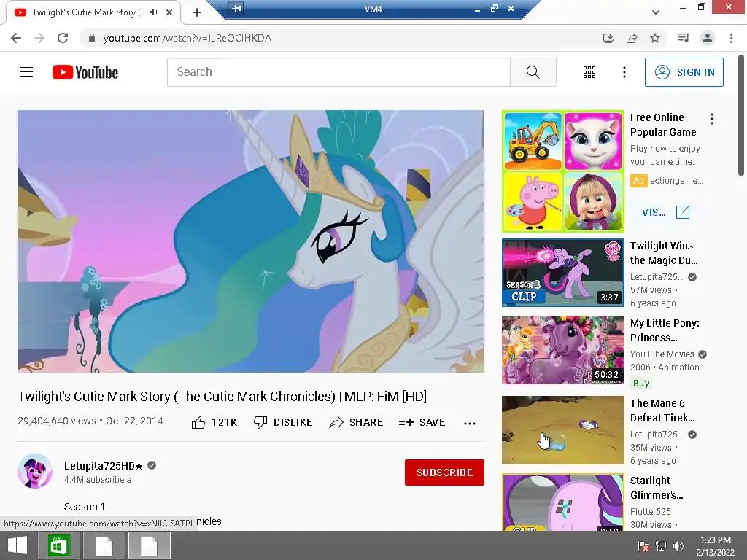This screenshot has height=560, width=747.
Task: Click the Season 1 description text
Action: 85,507
